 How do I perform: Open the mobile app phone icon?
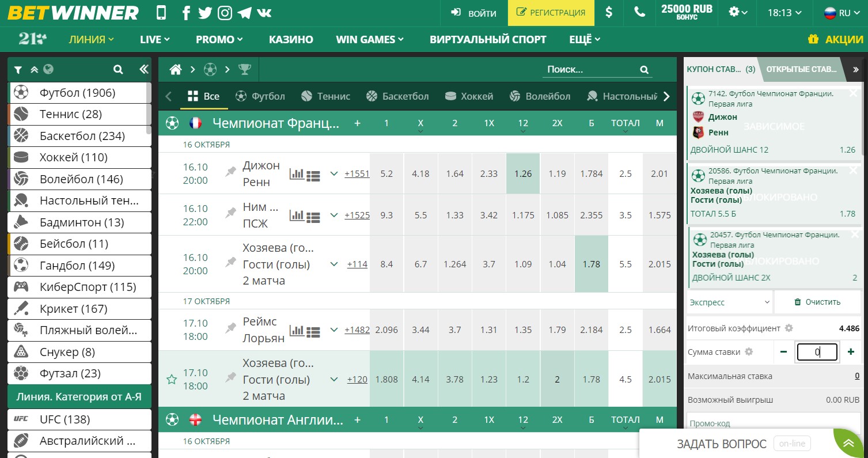tap(161, 13)
